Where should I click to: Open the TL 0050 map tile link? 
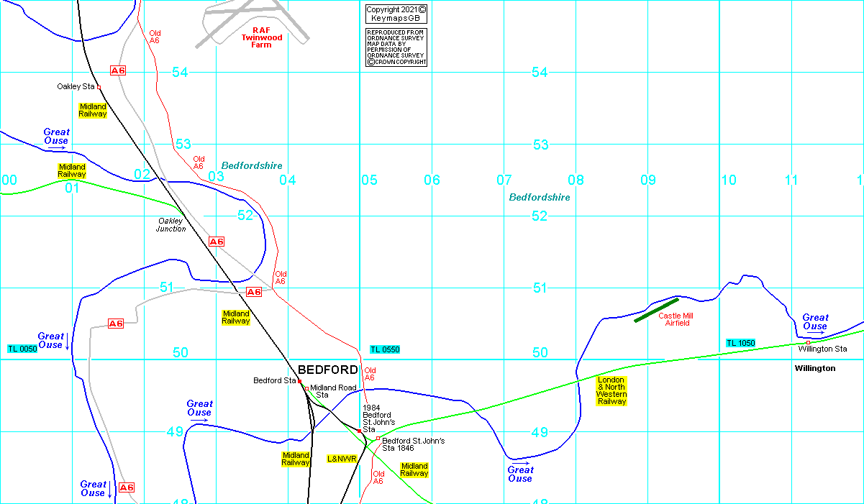pos(22,349)
